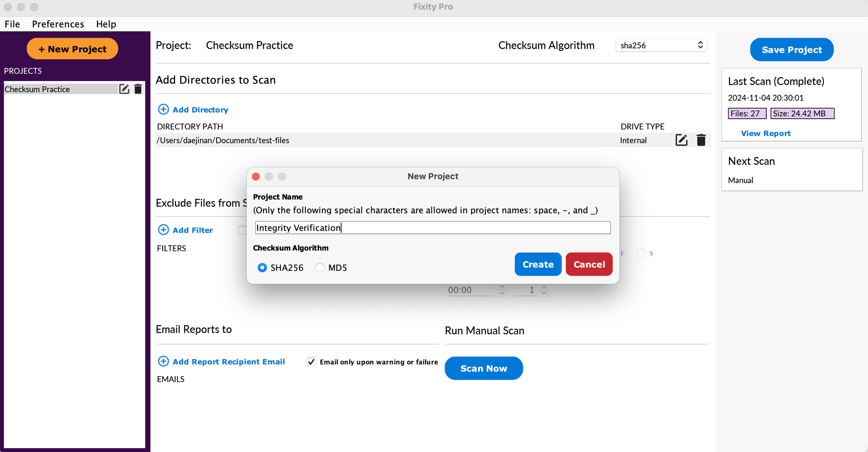This screenshot has height=452, width=868.
Task: Select the MD5 checksum algorithm radio
Action: click(x=320, y=268)
